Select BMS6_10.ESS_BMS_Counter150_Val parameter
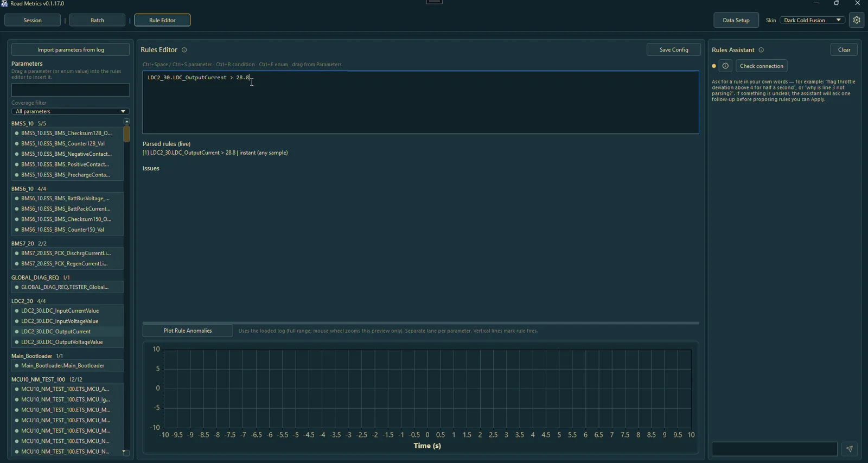 [x=67, y=230]
